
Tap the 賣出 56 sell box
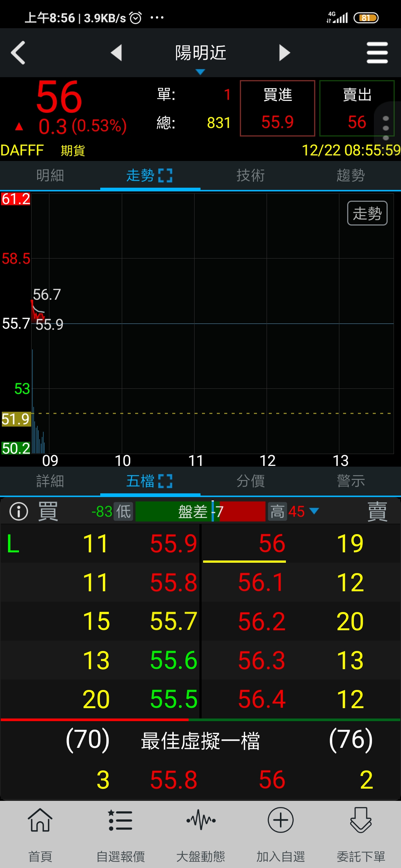357,108
